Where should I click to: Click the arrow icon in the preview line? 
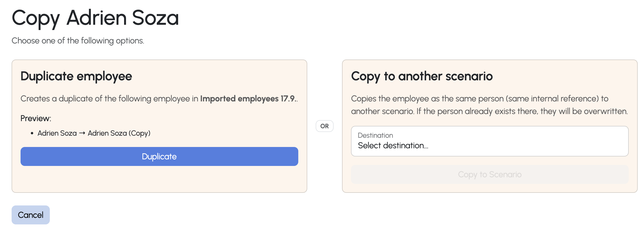click(x=82, y=133)
